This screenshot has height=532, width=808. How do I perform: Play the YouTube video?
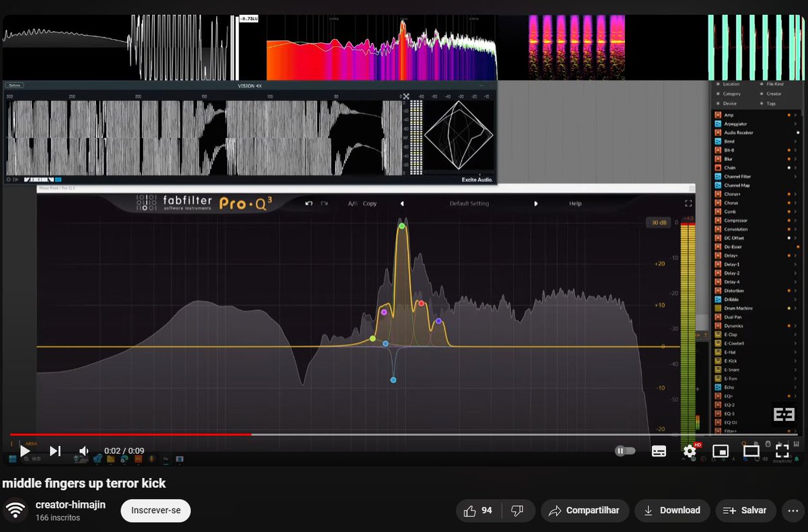point(25,451)
